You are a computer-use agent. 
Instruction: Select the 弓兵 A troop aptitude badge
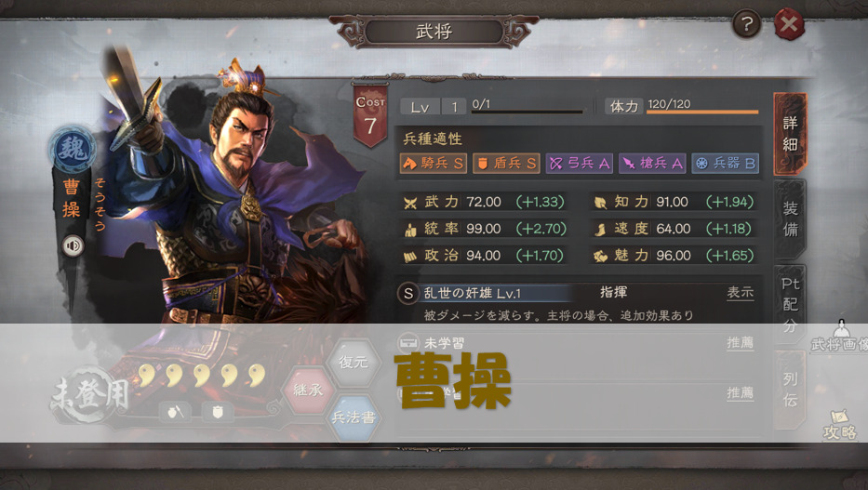click(579, 163)
